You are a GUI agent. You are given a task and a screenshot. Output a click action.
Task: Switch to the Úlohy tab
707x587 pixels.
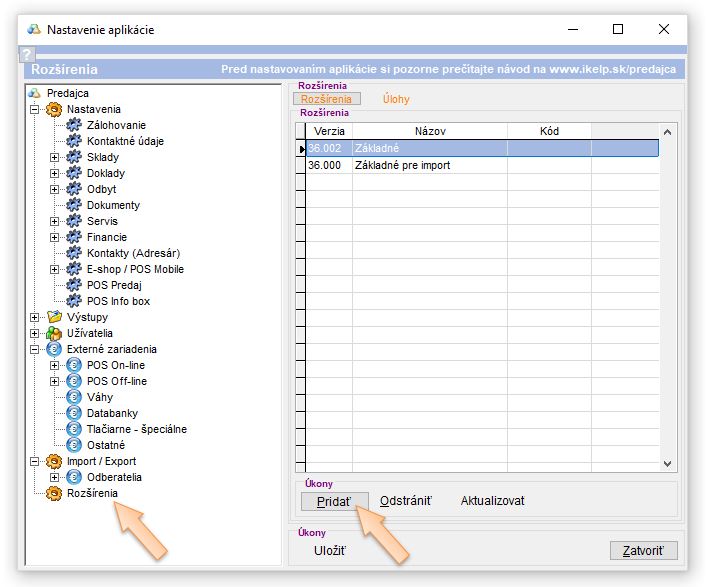click(396, 99)
